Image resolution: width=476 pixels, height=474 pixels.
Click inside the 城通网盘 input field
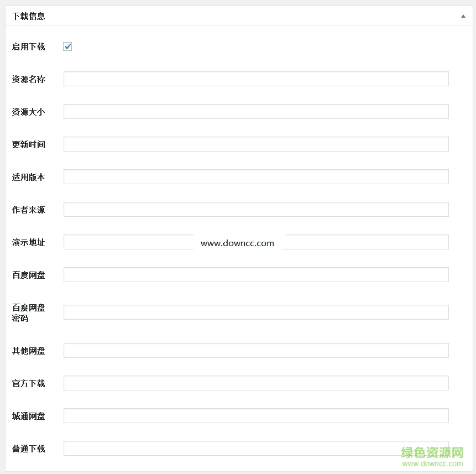click(255, 415)
